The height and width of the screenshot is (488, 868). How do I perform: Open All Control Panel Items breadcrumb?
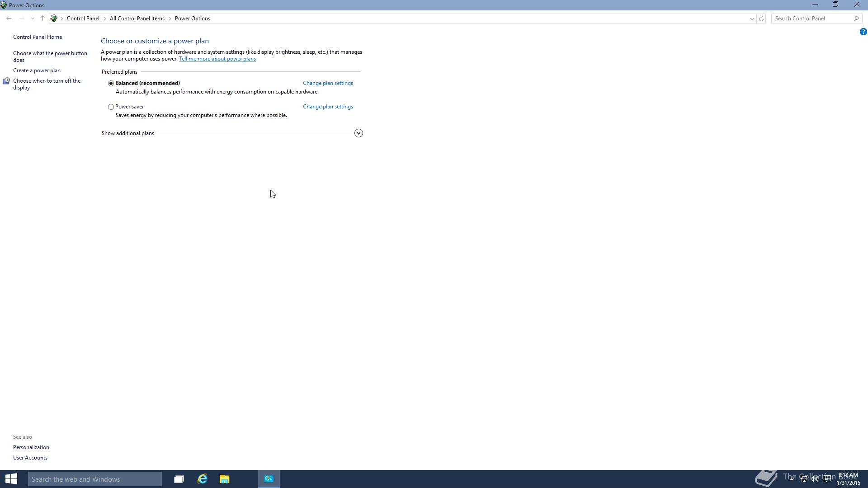coord(137,19)
